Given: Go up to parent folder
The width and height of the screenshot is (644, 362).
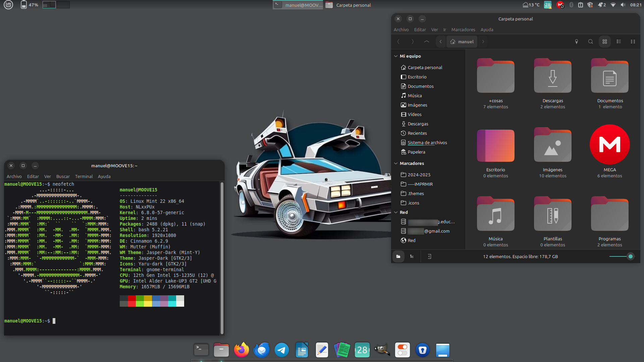Looking at the screenshot, I should point(427,42).
